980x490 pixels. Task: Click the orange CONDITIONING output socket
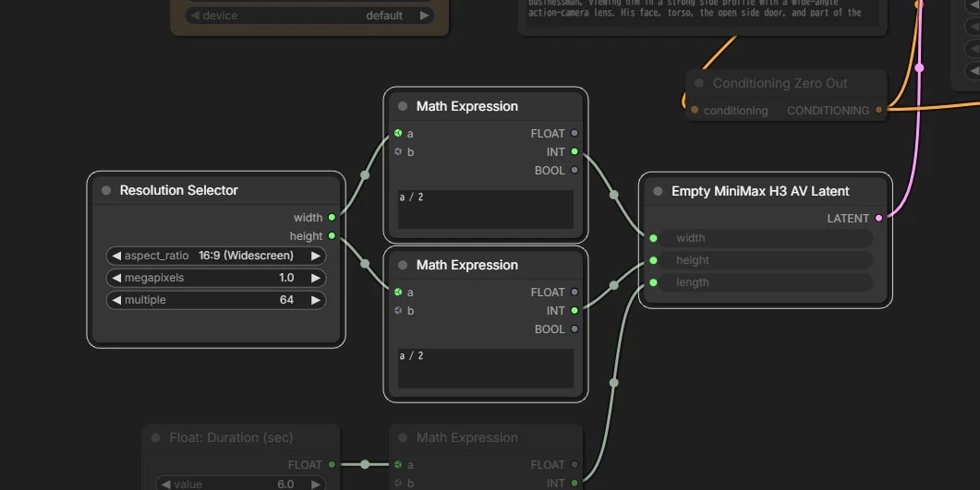[x=878, y=110]
